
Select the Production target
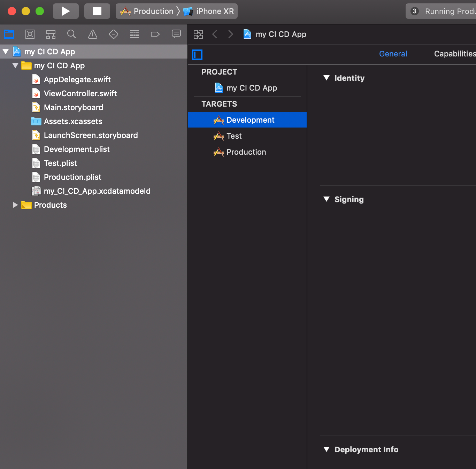point(247,152)
